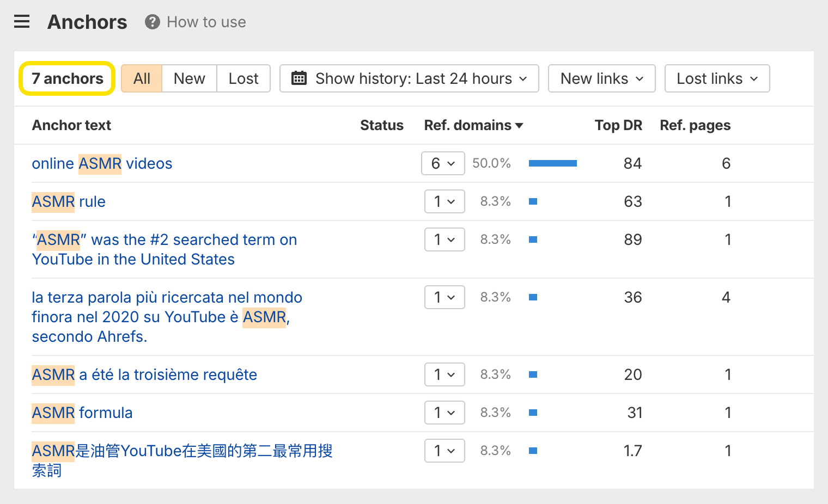
Task: Click the blue bar indicator for online ASMR videos
Action: coord(552,163)
